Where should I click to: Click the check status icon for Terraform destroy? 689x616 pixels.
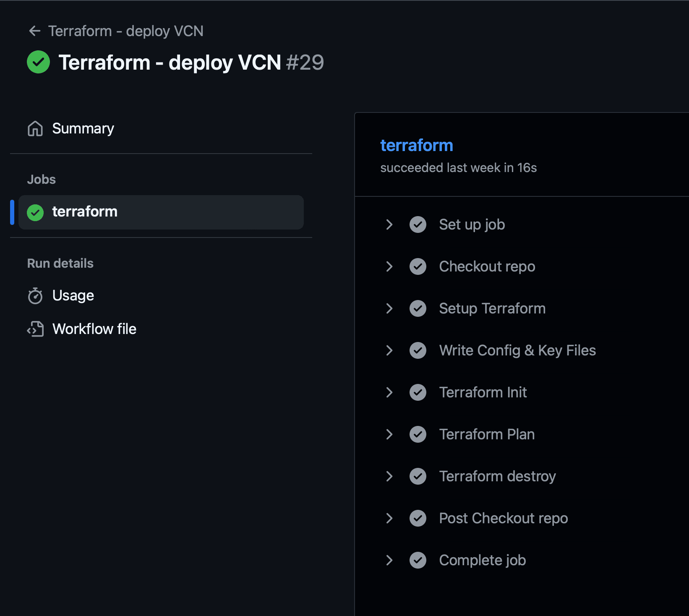click(x=418, y=476)
